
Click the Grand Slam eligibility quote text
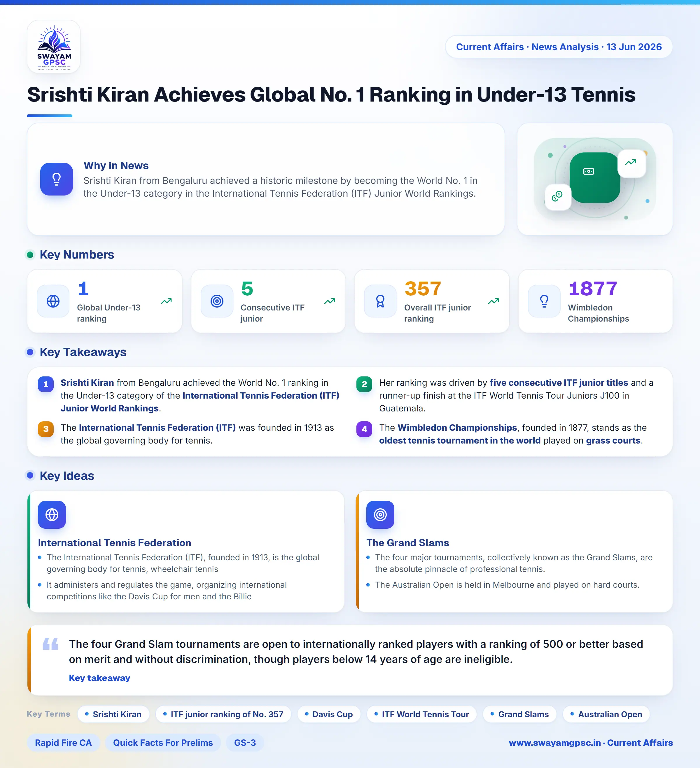click(x=356, y=652)
